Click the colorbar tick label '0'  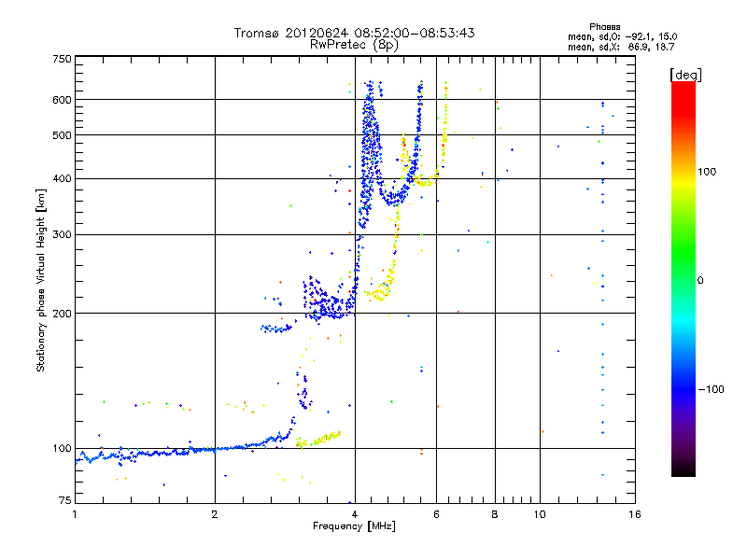click(700, 281)
